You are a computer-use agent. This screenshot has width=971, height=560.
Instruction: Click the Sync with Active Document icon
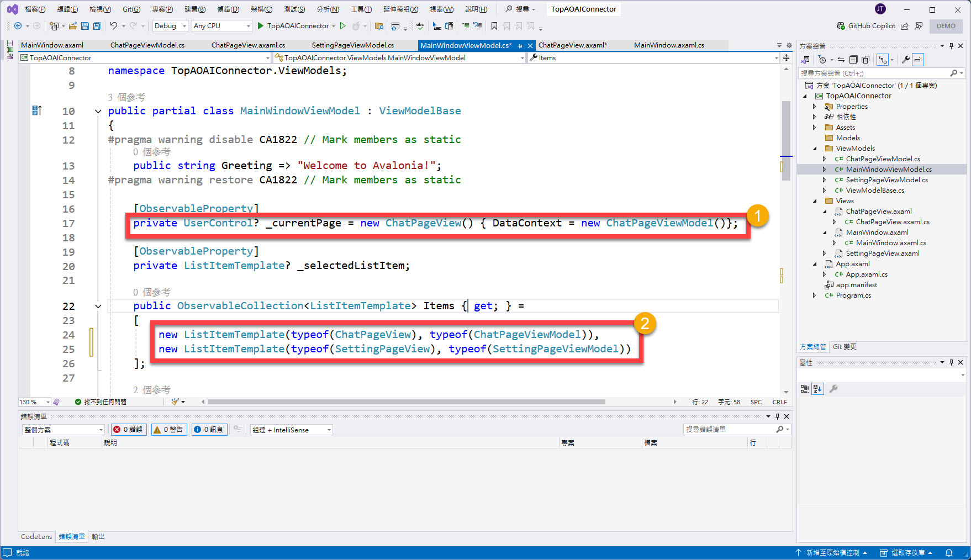(x=841, y=60)
